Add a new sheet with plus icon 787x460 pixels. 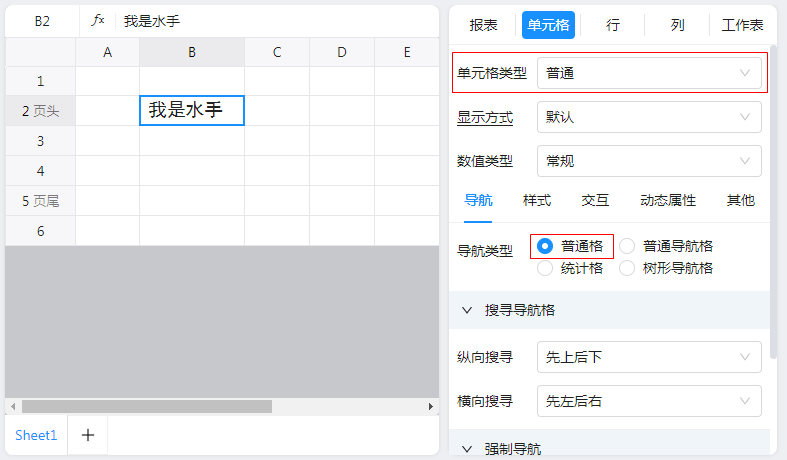tap(88, 435)
